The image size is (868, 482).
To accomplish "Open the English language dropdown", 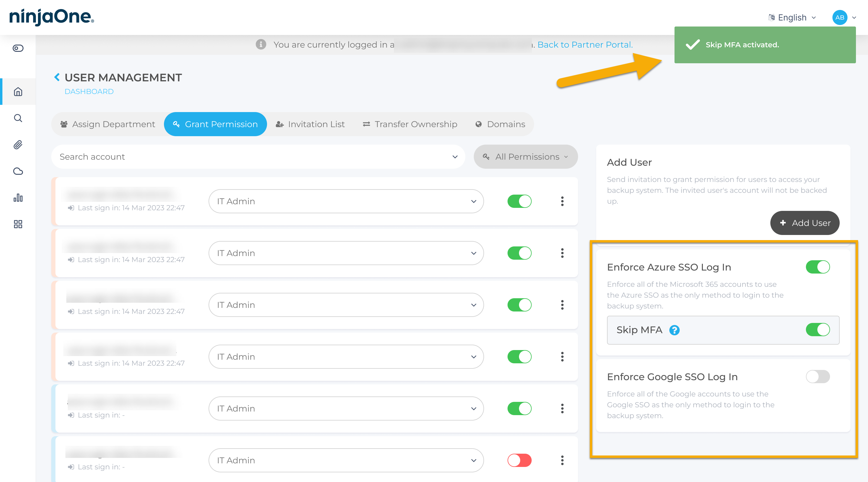I will (x=793, y=17).
